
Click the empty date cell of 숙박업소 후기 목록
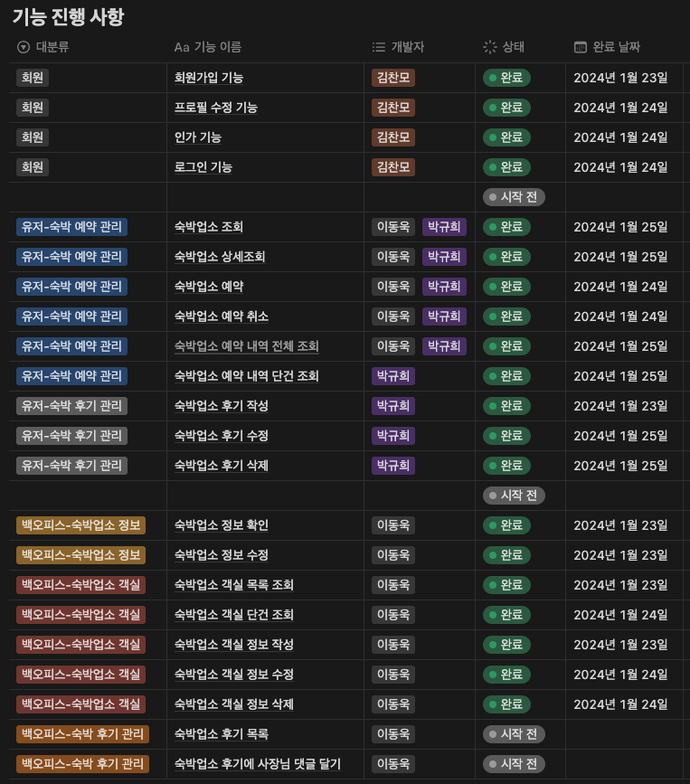pos(625,734)
